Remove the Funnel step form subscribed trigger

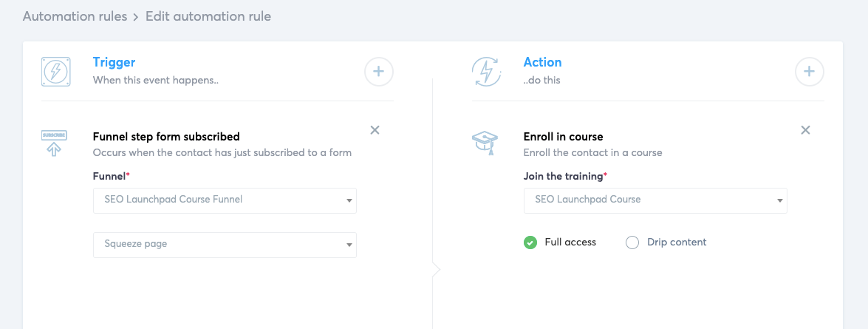375,130
